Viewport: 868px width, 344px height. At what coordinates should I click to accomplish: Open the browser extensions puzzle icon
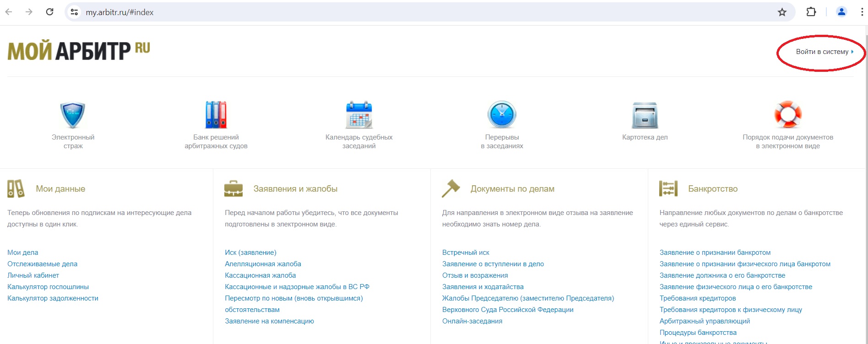coord(811,12)
